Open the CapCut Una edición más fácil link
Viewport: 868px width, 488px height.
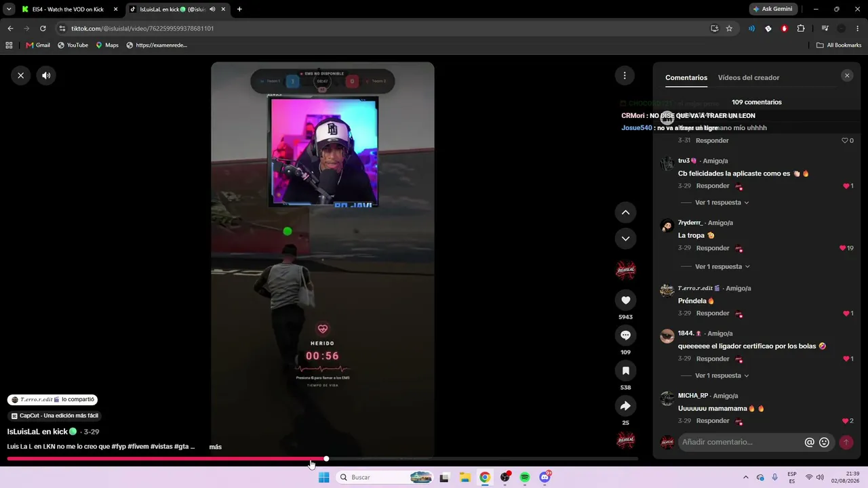56,415
